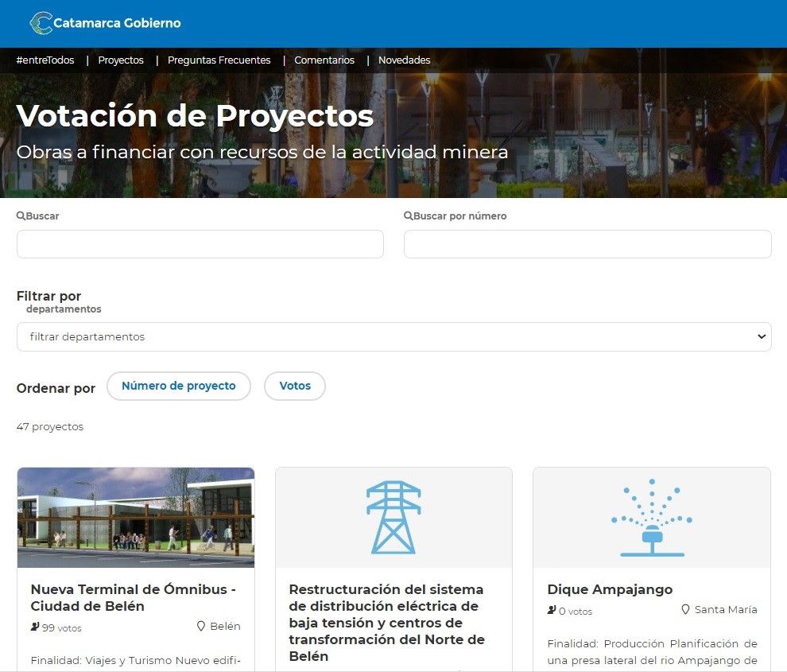Go to the Proyectos section

click(x=121, y=60)
